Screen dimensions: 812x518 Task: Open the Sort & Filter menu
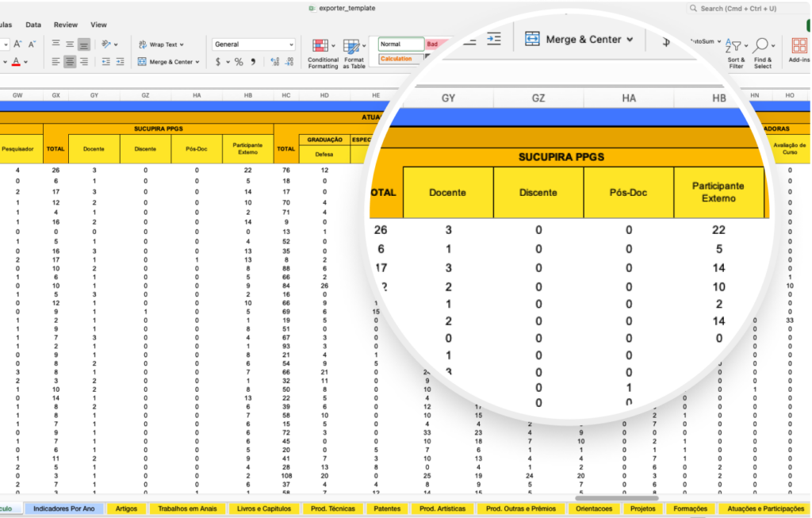[x=736, y=53]
